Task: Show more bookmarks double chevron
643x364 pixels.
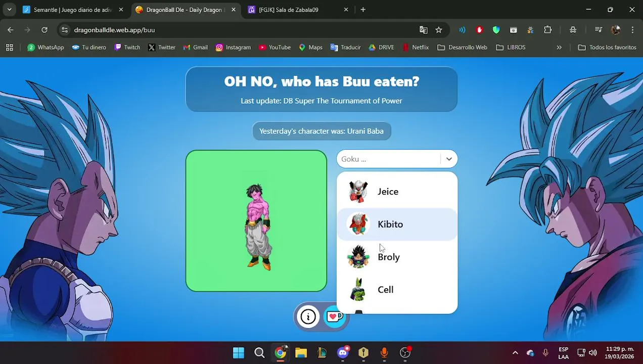Action: click(x=559, y=48)
